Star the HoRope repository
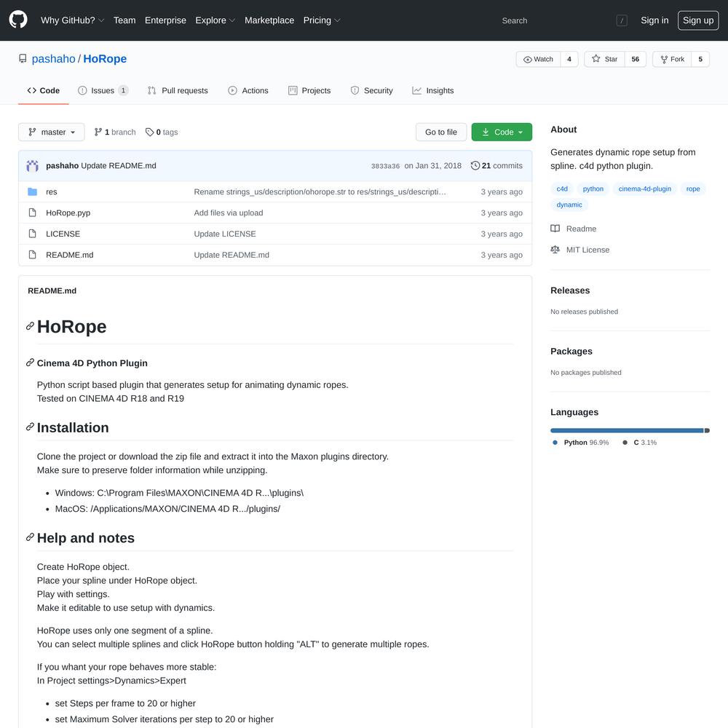The height and width of the screenshot is (728, 728). pyautogui.click(x=604, y=59)
